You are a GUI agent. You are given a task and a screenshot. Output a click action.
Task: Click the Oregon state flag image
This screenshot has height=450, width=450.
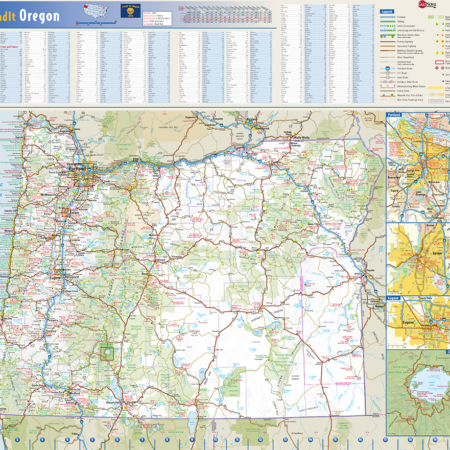pos(130,11)
